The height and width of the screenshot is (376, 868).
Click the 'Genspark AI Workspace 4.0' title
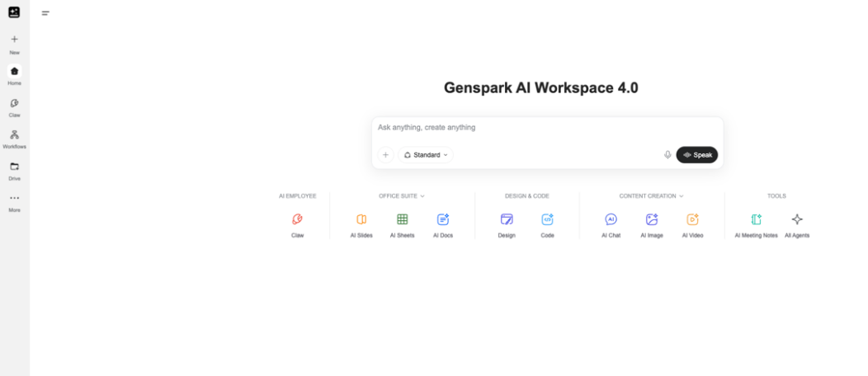pyautogui.click(x=540, y=88)
